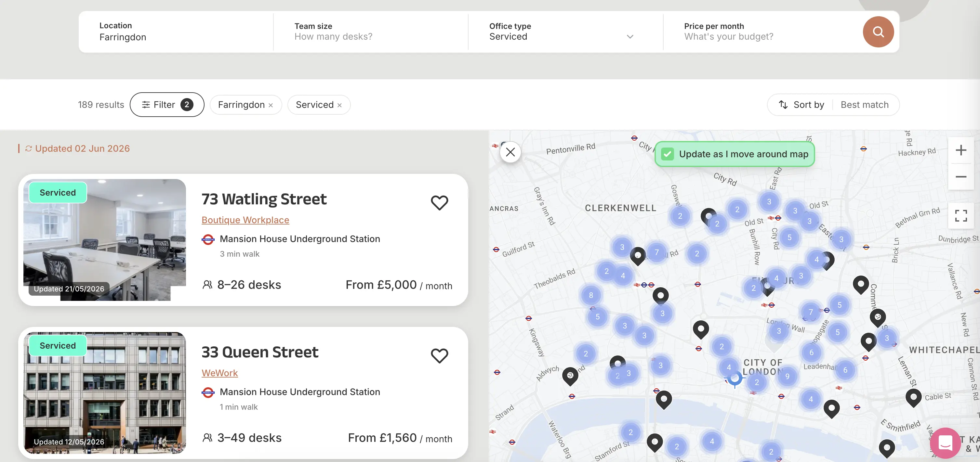980x462 pixels.
Task: Open the WeWork provider link
Action: [219, 373]
